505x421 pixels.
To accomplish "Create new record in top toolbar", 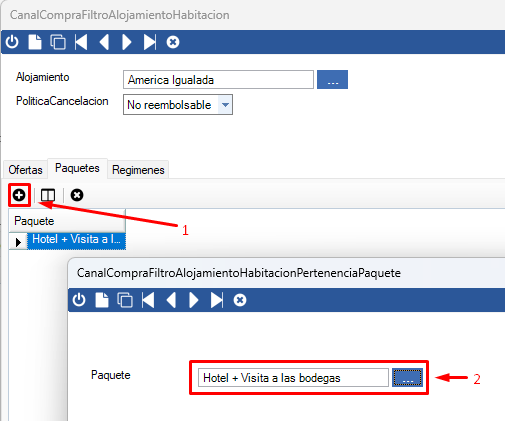I will click(x=35, y=42).
